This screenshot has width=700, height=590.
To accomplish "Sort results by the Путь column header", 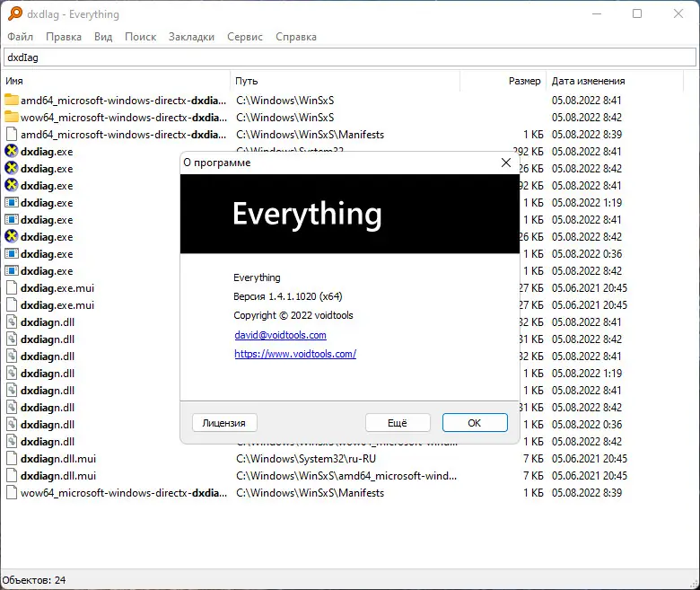I will coord(346,81).
